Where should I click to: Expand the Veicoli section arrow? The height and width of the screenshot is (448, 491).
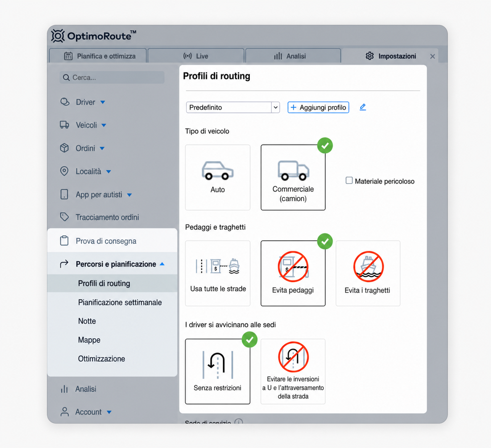coord(104,125)
